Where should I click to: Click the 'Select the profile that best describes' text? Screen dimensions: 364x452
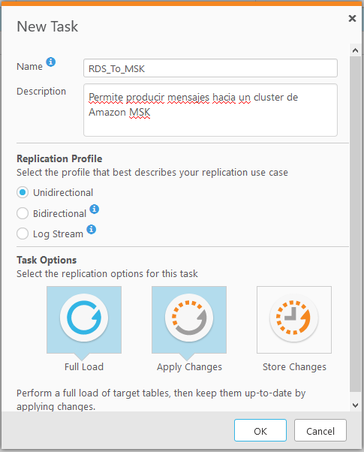point(152,172)
